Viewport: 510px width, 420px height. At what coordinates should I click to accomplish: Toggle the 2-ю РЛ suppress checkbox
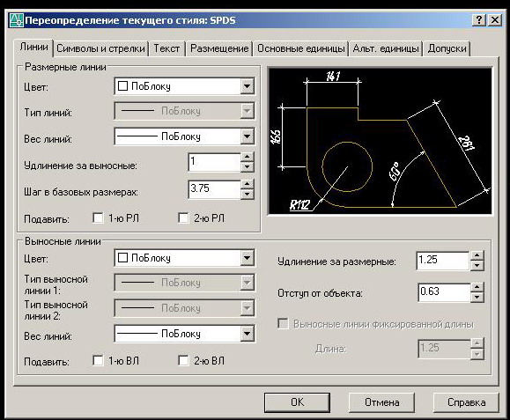pyautogui.click(x=183, y=217)
